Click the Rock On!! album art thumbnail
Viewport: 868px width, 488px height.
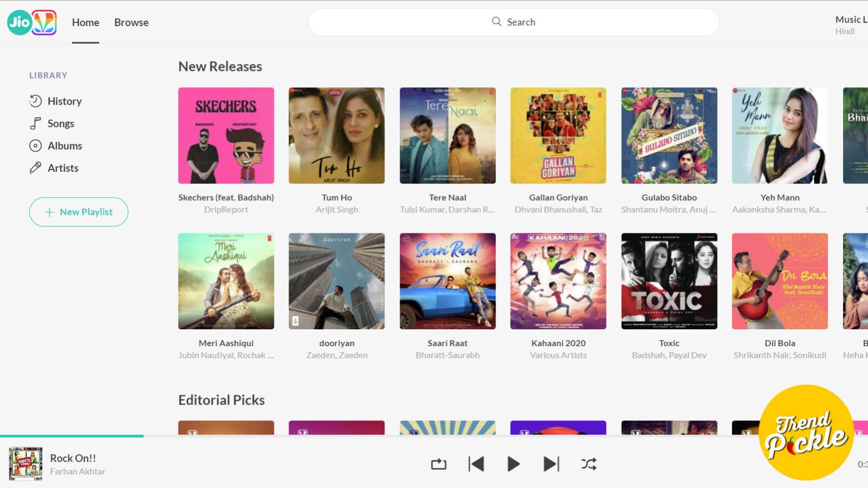tap(25, 464)
